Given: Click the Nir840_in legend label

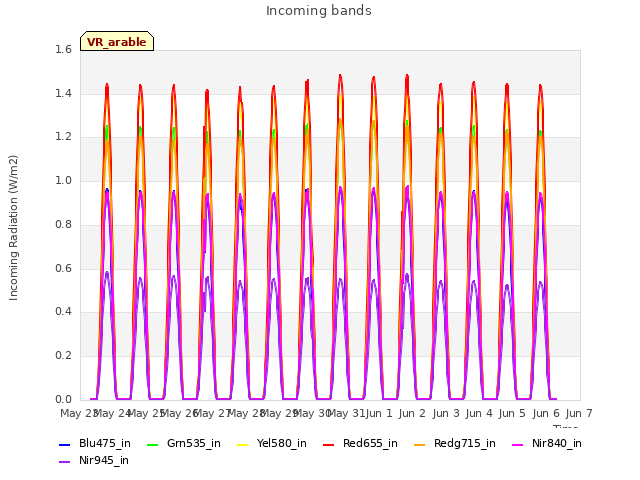Looking at the screenshot, I should click(x=556, y=443).
